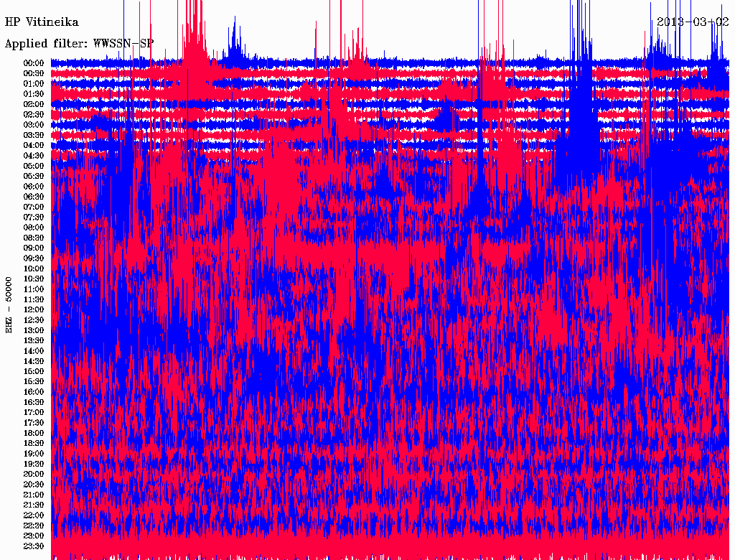The image size is (735, 560).
Task: Click the 05:30 time label
Action: 34,176
